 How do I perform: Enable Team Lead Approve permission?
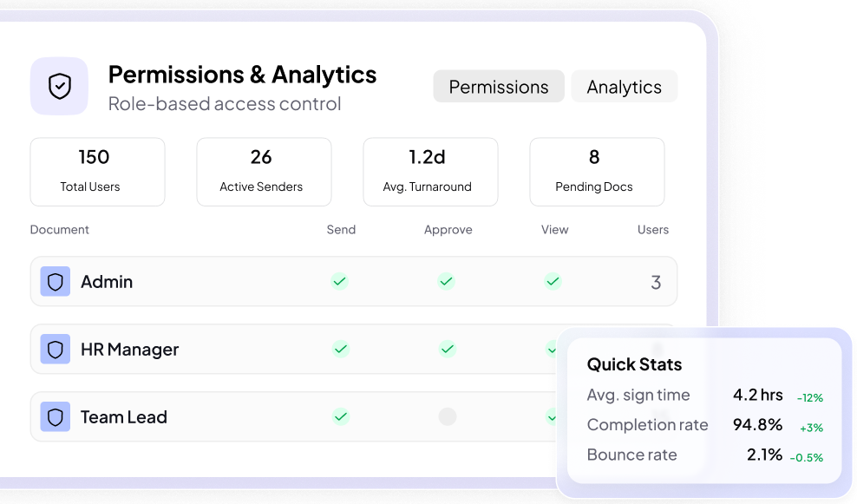447,416
